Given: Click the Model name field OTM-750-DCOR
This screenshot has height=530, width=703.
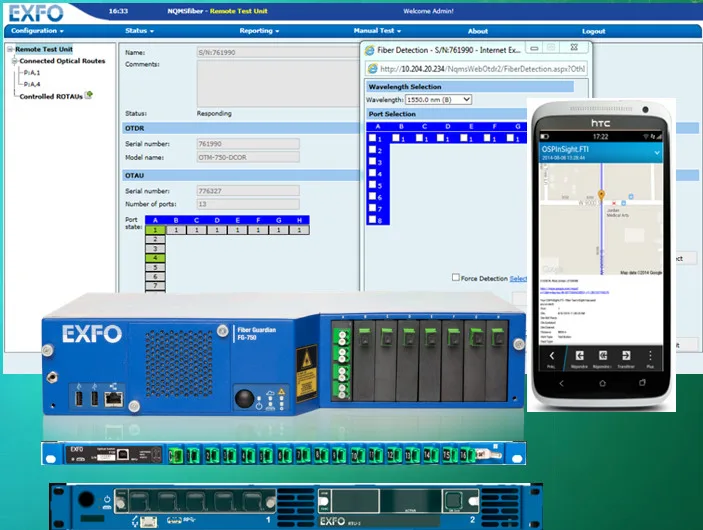Looking at the screenshot, I should (x=248, y=157).
